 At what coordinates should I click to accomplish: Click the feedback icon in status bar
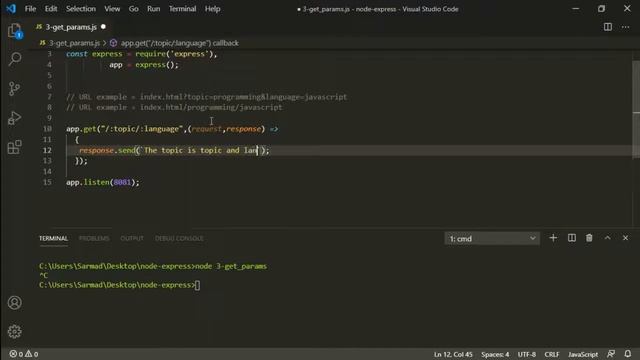click(x=611, y=354)
